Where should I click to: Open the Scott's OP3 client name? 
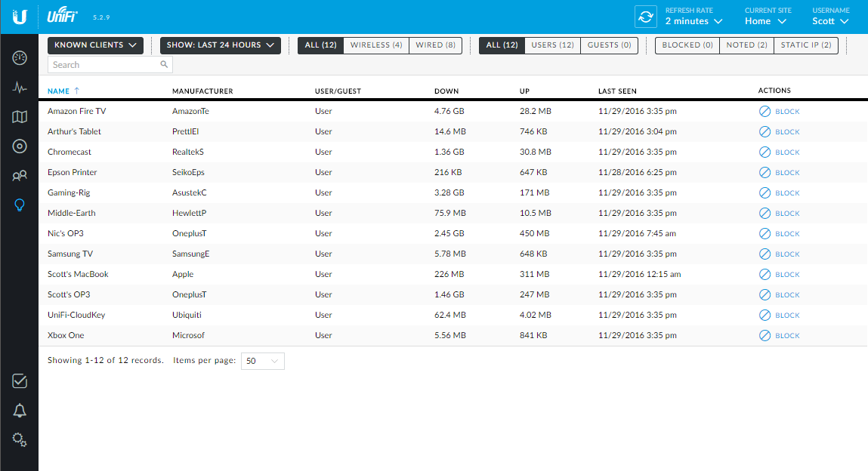point(69,294)
